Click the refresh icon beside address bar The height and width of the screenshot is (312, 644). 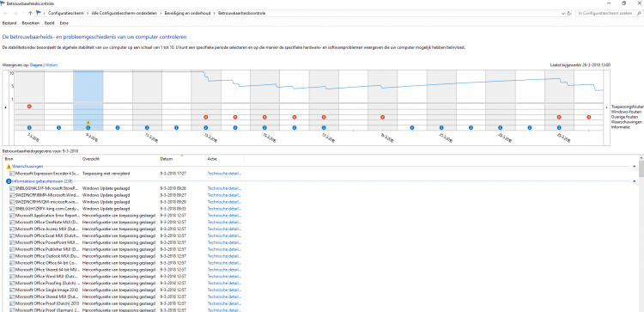click(x=568, y=13)
